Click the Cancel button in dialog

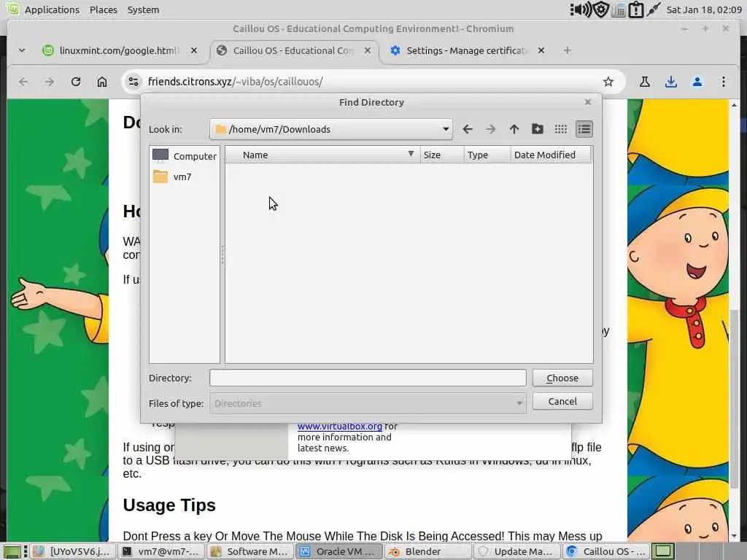click(562, 402)
